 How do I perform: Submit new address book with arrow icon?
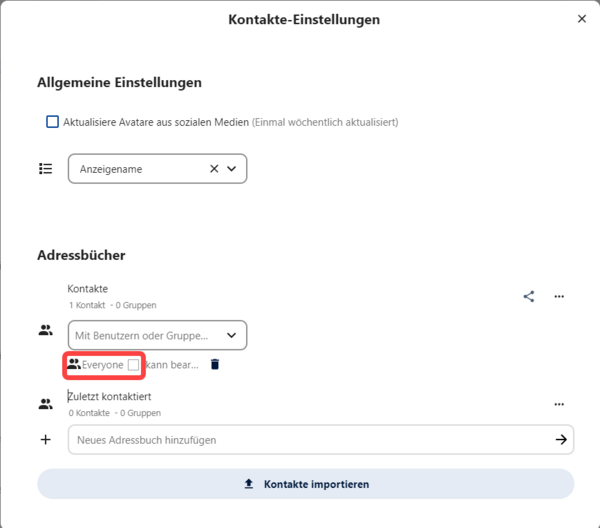coord(561,440)
